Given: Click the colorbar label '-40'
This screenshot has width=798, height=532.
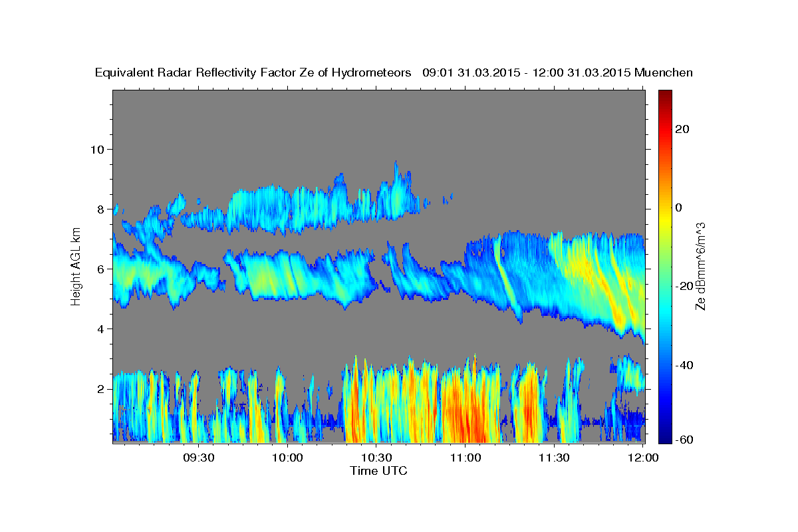Looking at the screenshot, I should [x=684, y=364].
